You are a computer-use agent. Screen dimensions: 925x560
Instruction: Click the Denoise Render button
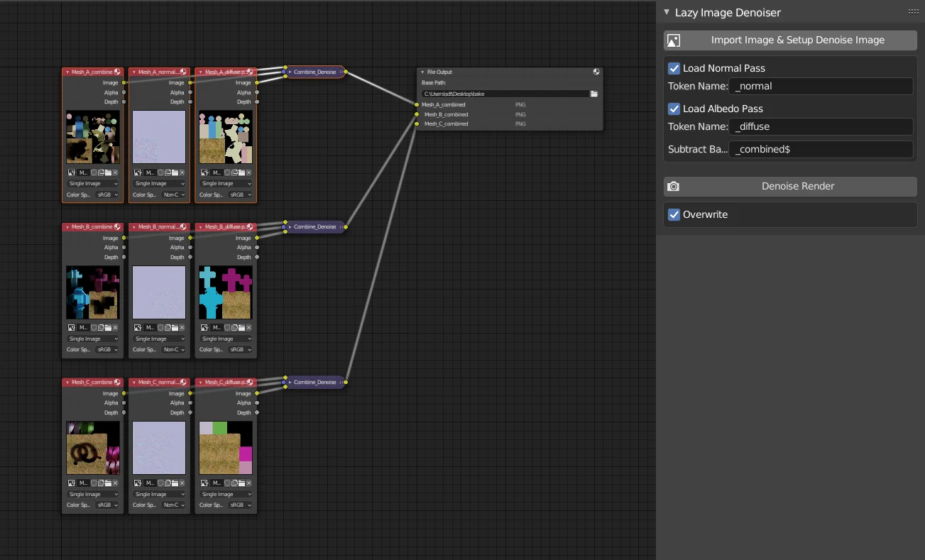point(797,187)
